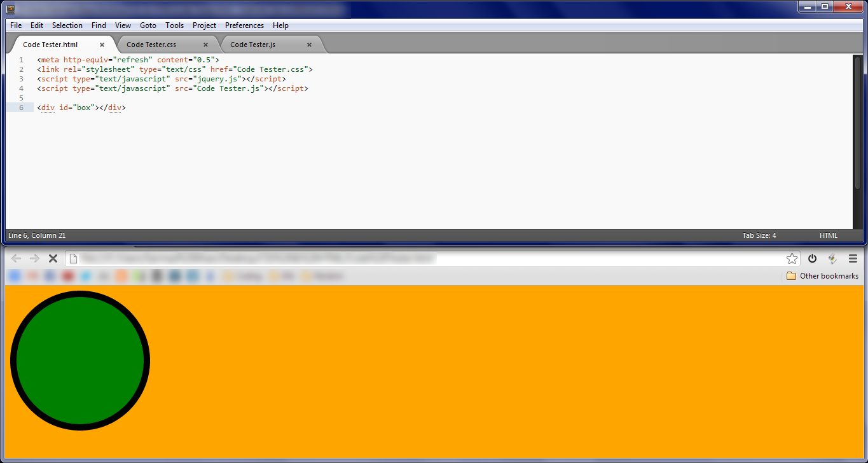The height and width of the screenshot is (463, 868).
Task: Click Tab Size: 4 in the status bar
Action: click(x=759, y=235)
